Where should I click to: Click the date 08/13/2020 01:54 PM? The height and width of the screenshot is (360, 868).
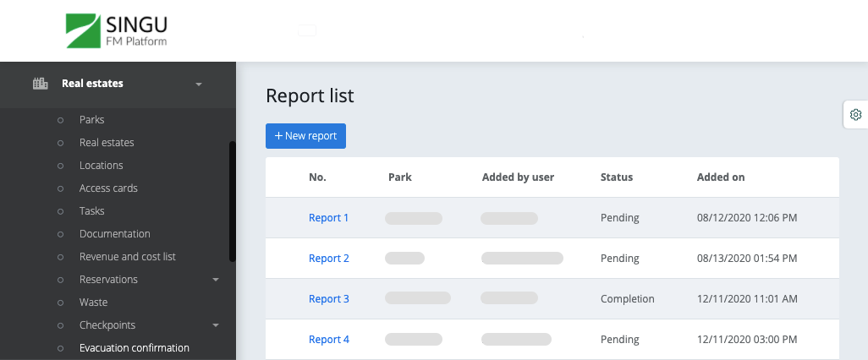pyautogui.click(x=747, y=259)
